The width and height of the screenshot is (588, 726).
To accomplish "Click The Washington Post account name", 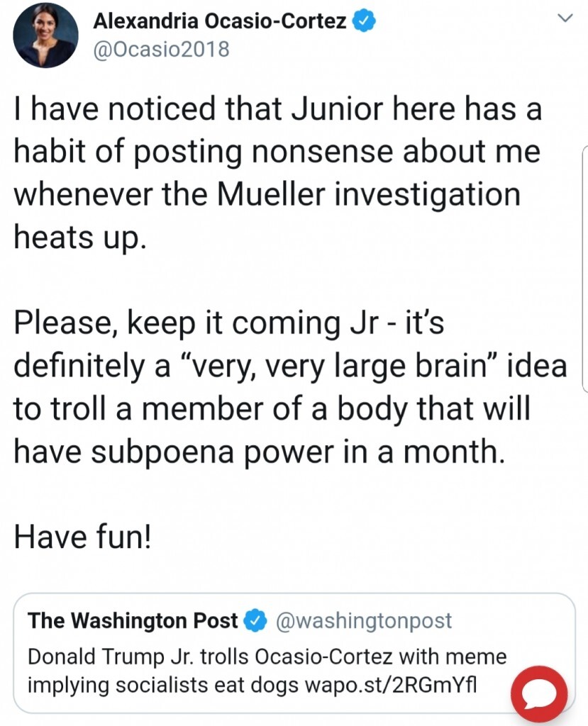I will [133, 620].
